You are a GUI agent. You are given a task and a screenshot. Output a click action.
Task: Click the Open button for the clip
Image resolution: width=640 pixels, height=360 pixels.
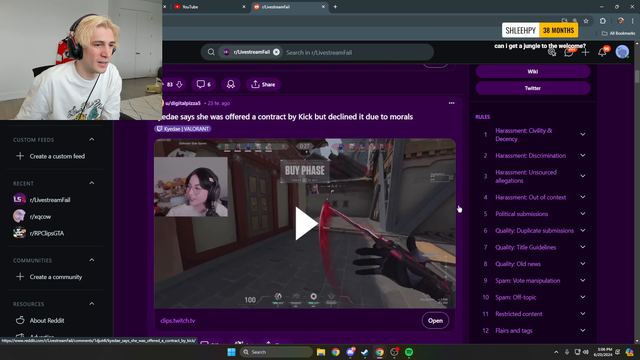click(435, 320)
